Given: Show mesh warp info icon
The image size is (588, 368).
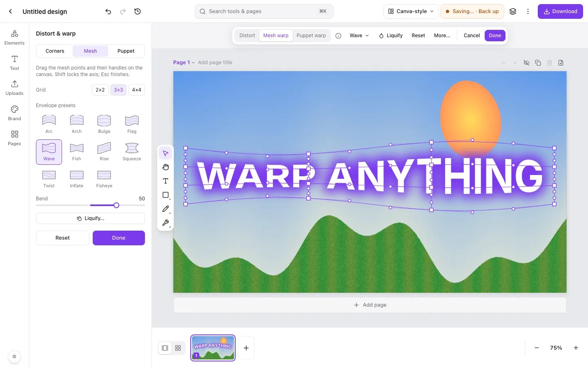Looking at the screenshot, I should tap(338, 36).
